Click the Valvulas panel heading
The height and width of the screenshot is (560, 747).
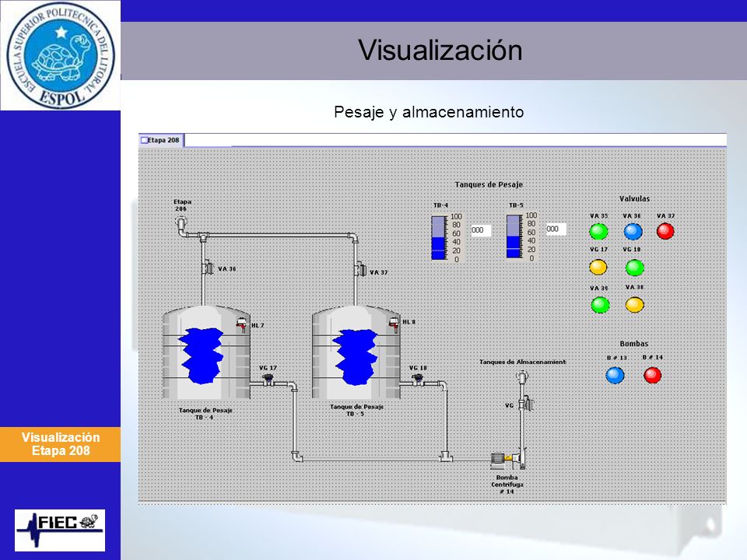(x=635, y=198)
